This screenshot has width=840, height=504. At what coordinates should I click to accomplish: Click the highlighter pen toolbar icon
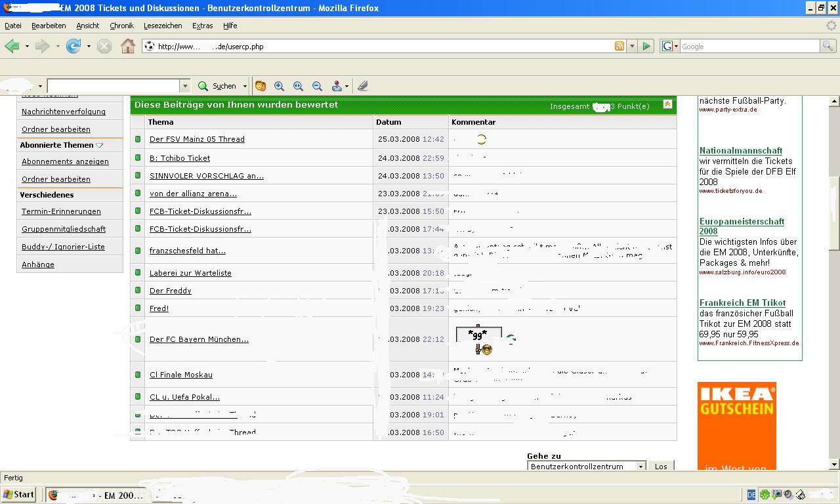pyautogui.click(x=362, y=86)
